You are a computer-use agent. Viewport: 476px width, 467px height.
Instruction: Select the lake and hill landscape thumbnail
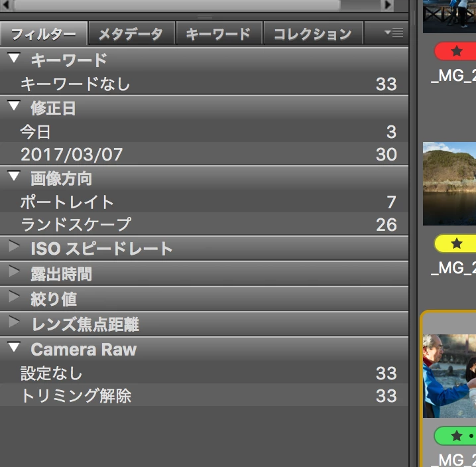(x=449, y=184)
